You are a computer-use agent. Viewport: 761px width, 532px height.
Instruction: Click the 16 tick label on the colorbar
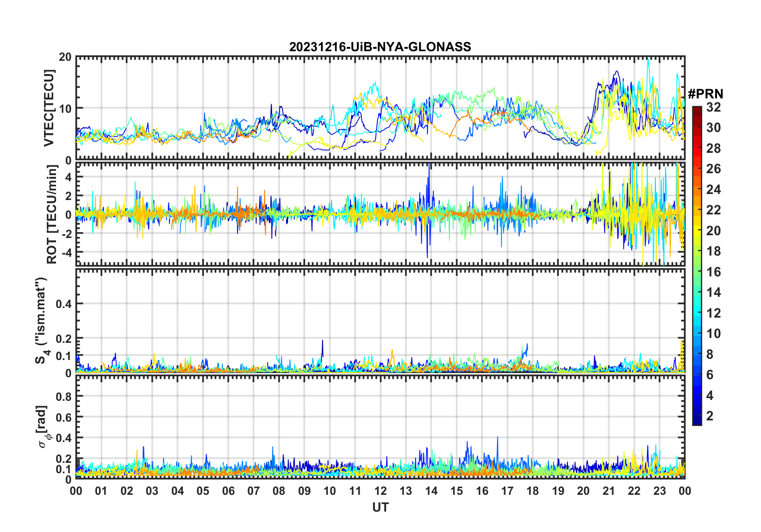(713, 272)
